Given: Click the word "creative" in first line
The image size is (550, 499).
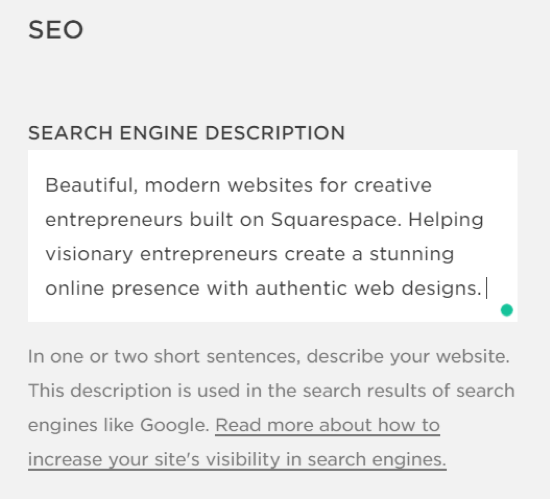Looking at the screenshot, I should point(393,185).
